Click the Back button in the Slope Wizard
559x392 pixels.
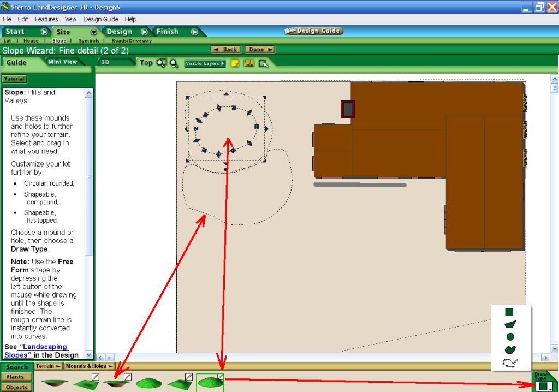coord(225,49)
